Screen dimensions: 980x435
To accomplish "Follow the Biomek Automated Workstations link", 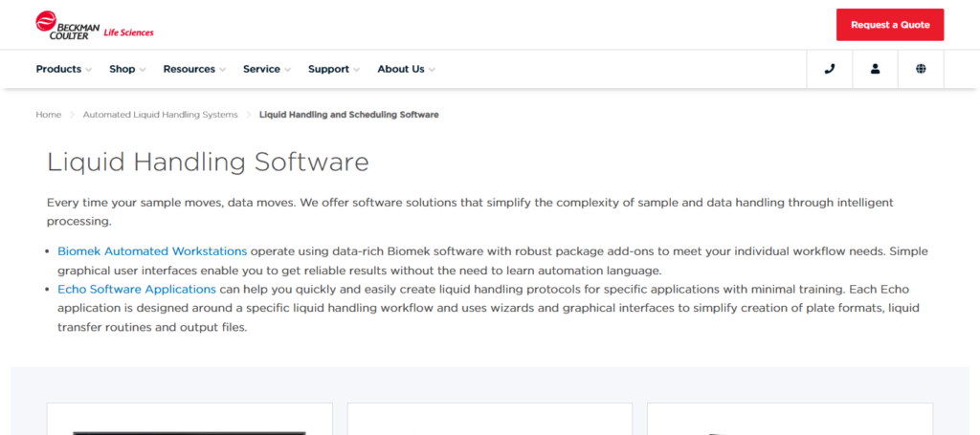I will coord(152,251).
